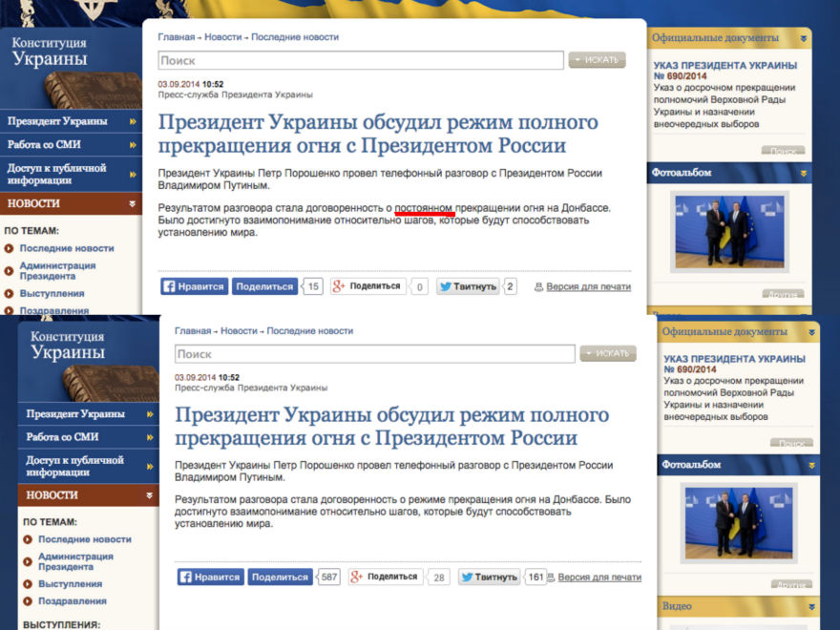The width and height of the screenshot is (840, 630).
Task: Click Twitter Твитнуть button beside the 161 counter
Action: [x=490, y=577]
